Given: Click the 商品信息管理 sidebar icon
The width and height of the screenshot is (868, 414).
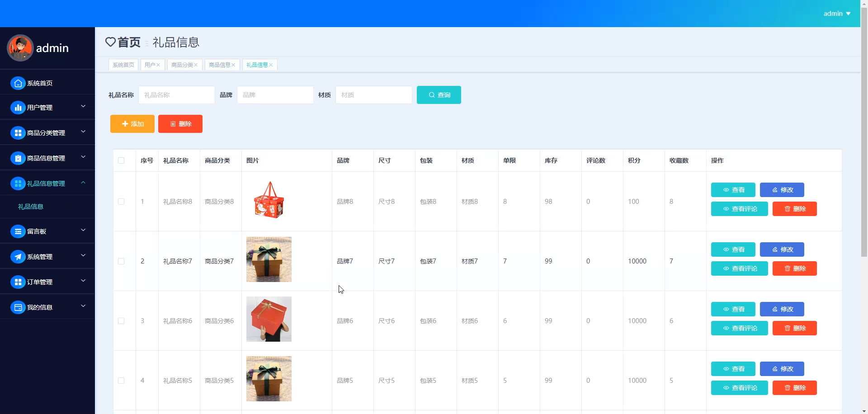Looking at the screenshot, I should coord(18,158).
